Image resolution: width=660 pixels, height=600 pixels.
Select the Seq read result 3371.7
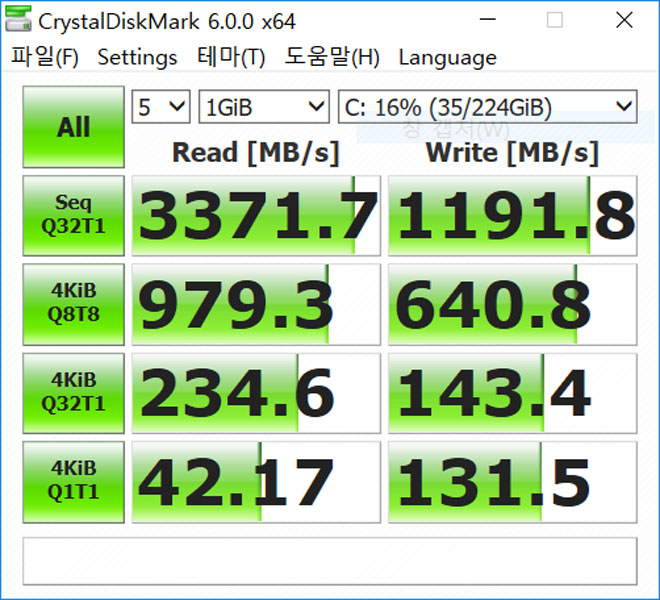256,216
